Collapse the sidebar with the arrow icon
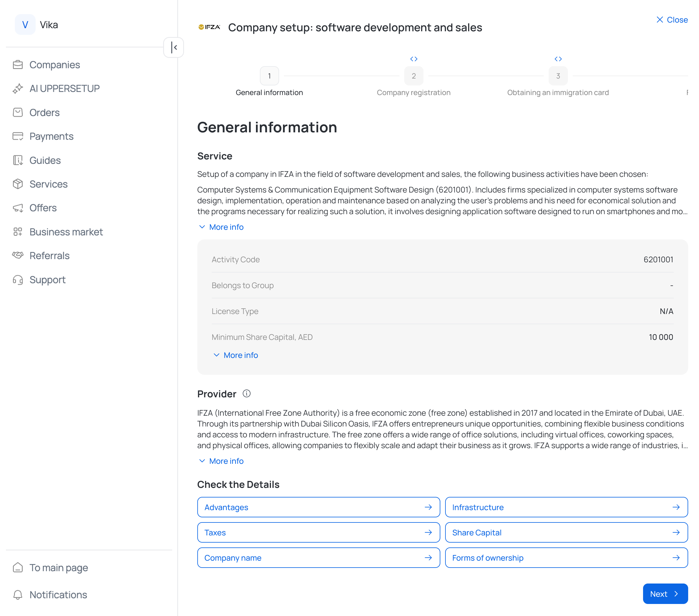This screenshot has width=699, height=616. click(x=174, y=48)
